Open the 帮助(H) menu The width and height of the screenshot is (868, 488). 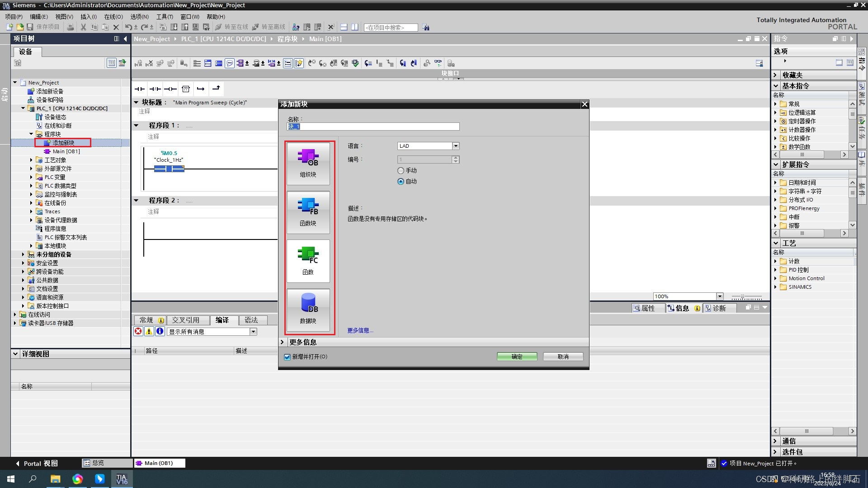pyautogui.click(x=216, y=17)
